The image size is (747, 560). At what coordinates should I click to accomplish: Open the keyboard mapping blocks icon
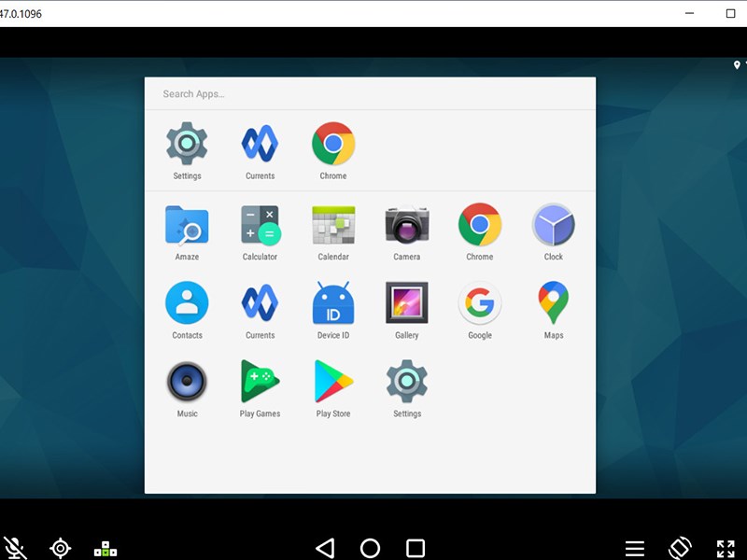tap(106, 549)
